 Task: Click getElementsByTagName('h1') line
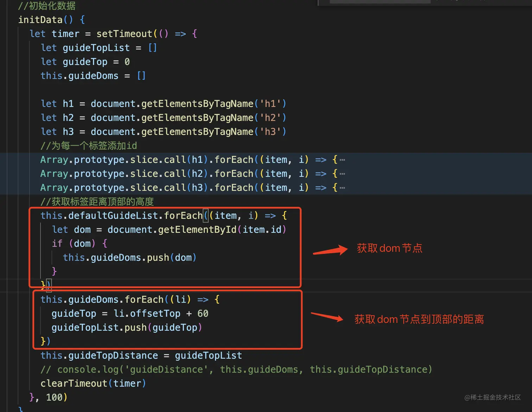[164, 104]
